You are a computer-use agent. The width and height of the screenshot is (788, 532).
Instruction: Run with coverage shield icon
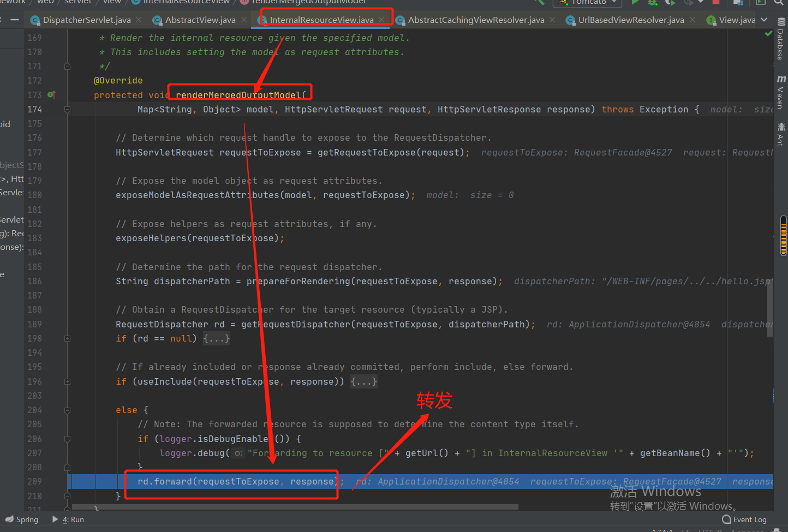[670, 2]
